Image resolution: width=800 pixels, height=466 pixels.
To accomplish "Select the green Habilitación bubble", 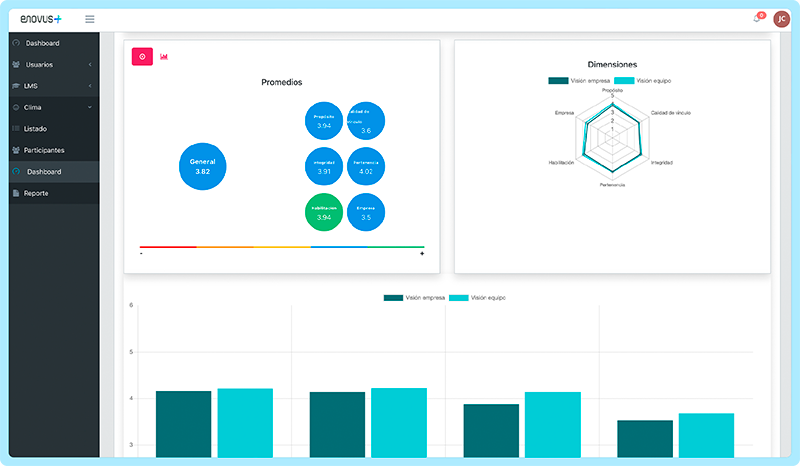I will [x=324, y=212].
